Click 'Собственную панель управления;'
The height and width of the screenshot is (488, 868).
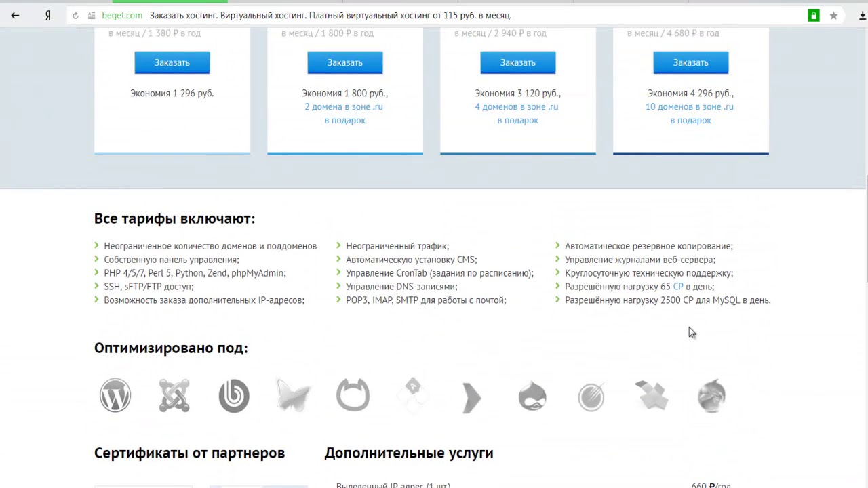172,260
